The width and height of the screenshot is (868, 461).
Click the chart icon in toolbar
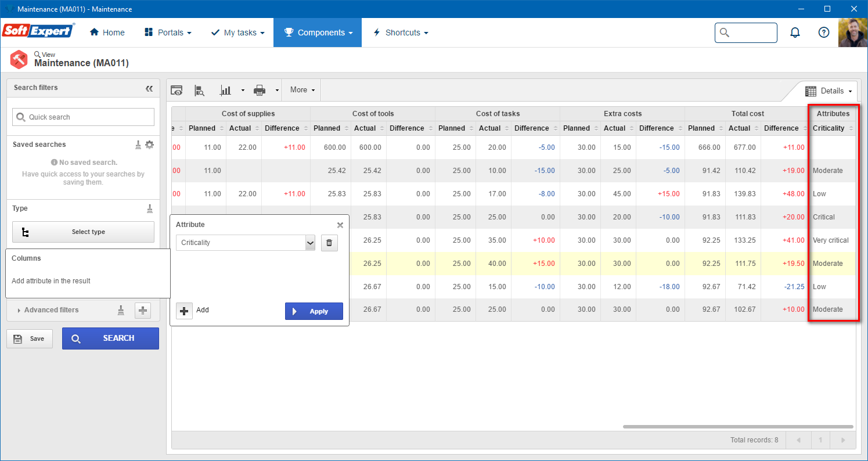click(x=225, y=90)
